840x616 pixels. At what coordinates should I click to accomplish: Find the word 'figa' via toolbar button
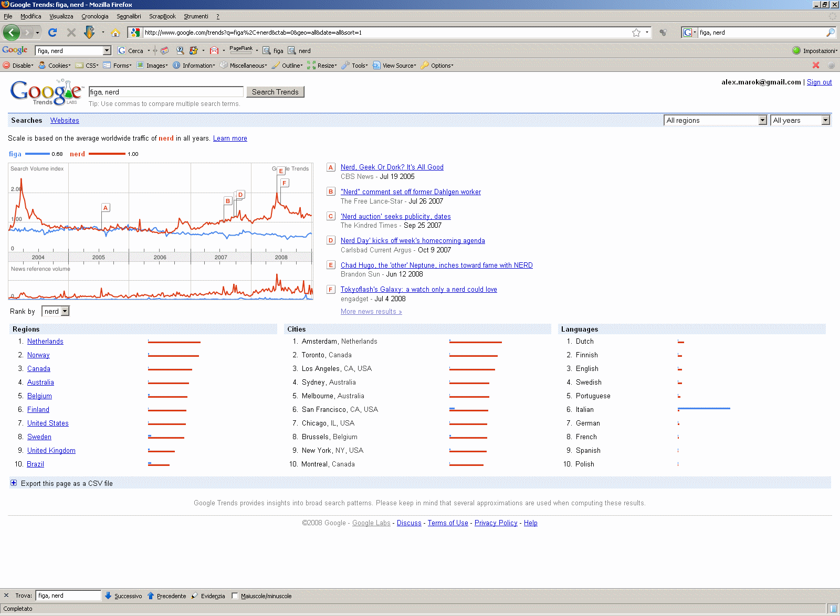click(274, 51)
